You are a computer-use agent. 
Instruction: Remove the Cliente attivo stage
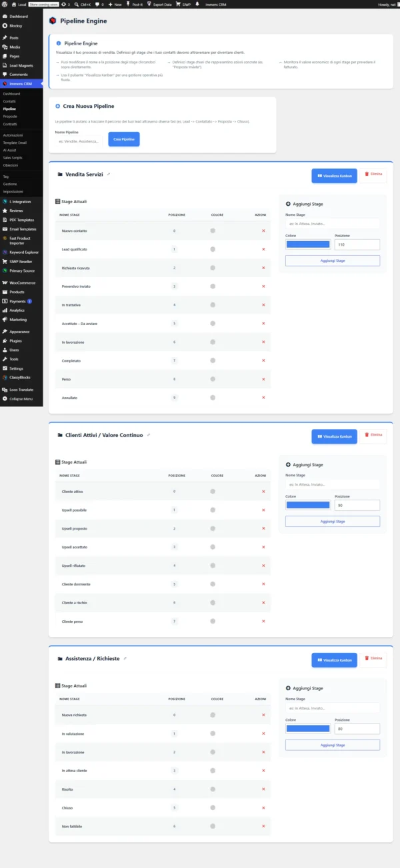tap(263, 492)
